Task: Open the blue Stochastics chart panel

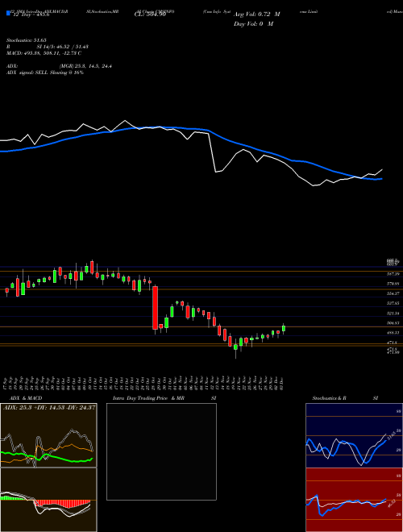Action: 354,435
